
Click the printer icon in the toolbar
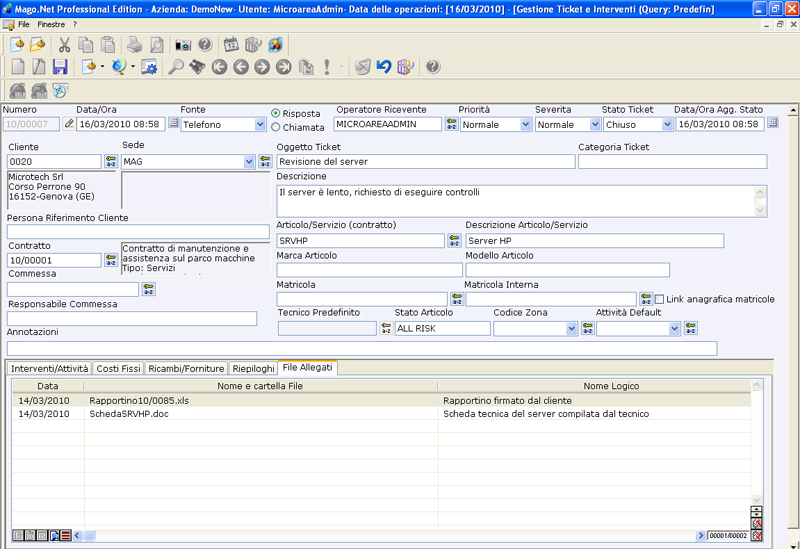[x=135, y=45]
